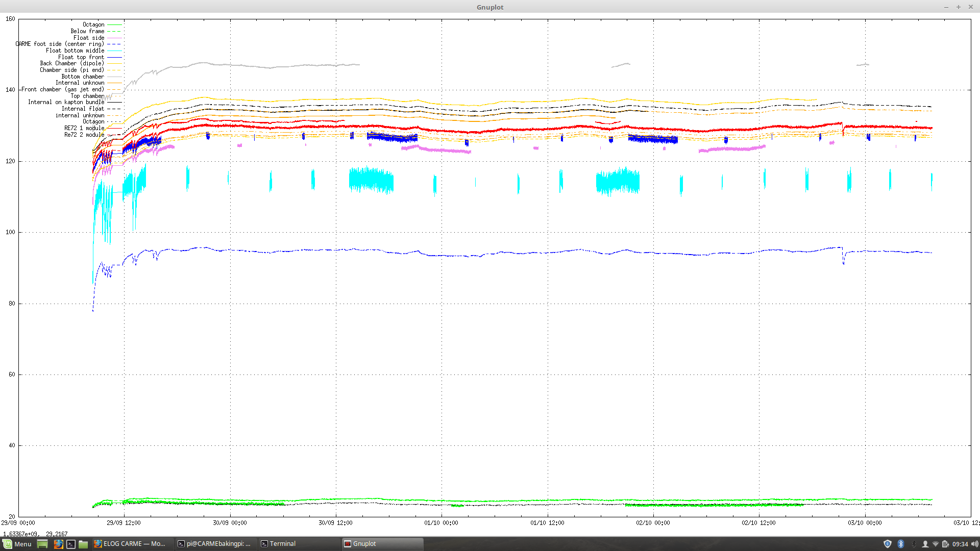
Task: Click the Octagon legend label
Action: pos(94,24)
